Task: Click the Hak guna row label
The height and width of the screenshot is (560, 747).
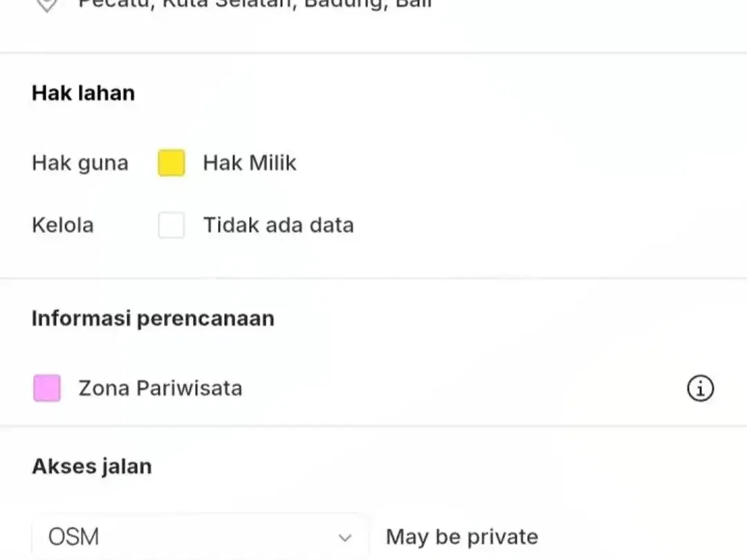Action: [80, 163]
